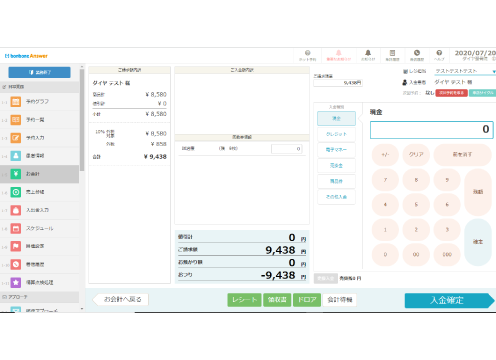
Task: Click keypad digit 5
Action: pyautogui.click(x=416, y=205)
